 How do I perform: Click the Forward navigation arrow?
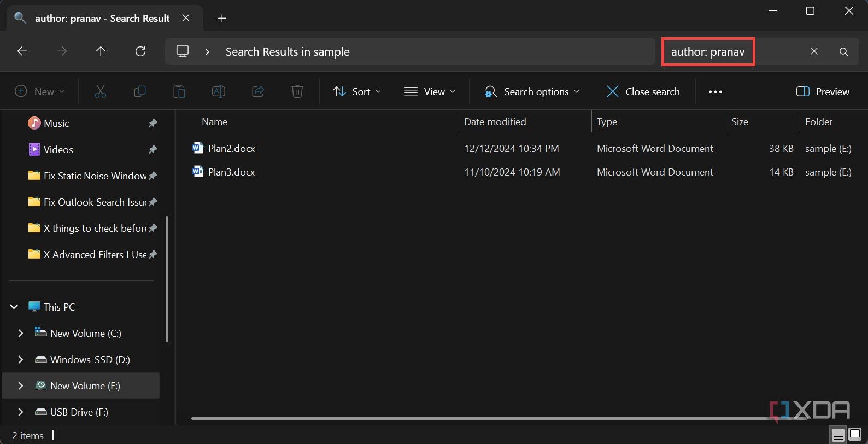[x=62, y=51]
